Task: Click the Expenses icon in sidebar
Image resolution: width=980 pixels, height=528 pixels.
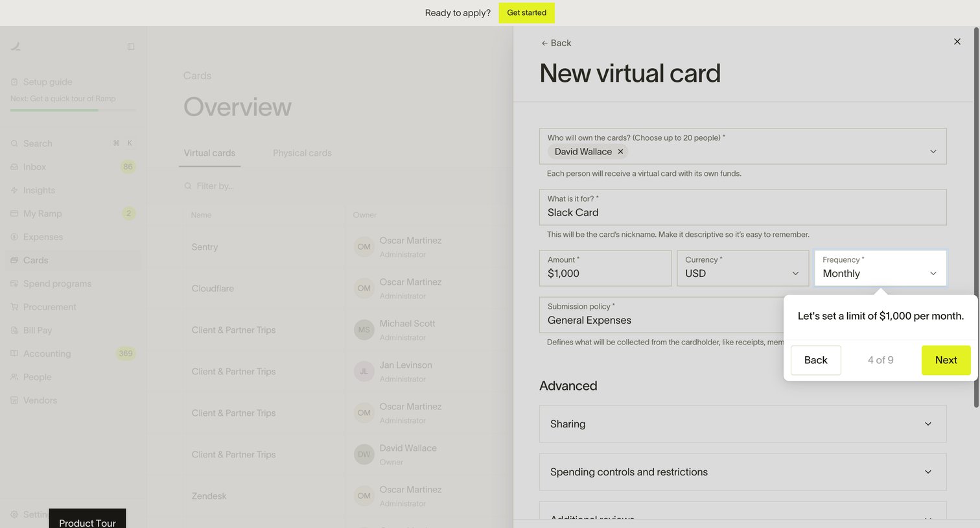Action: [14, 237]
